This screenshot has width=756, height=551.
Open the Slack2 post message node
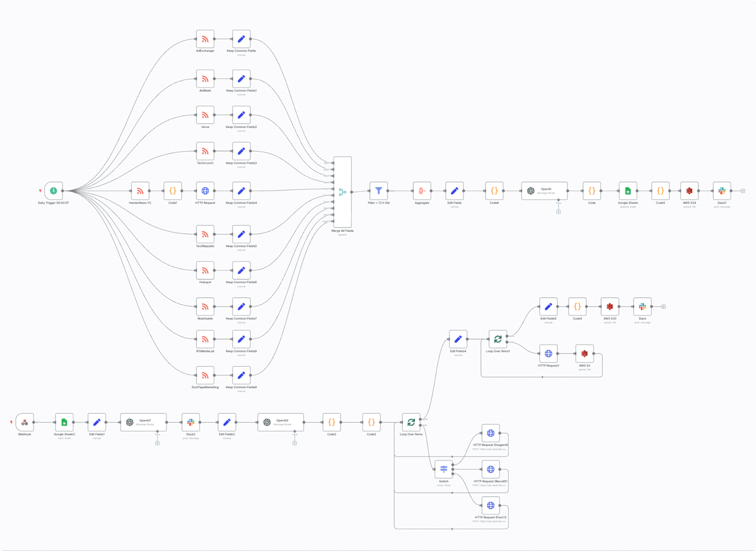(x=191, y=422)
